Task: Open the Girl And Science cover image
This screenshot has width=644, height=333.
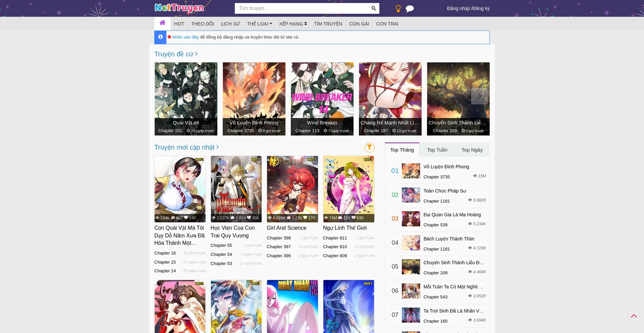Action: click(292, 189)
